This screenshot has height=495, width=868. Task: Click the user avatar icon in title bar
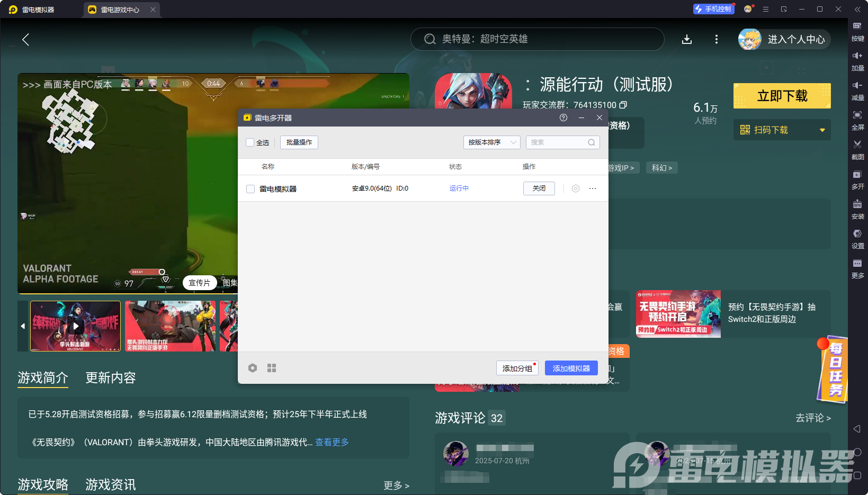tap(748, 9)
